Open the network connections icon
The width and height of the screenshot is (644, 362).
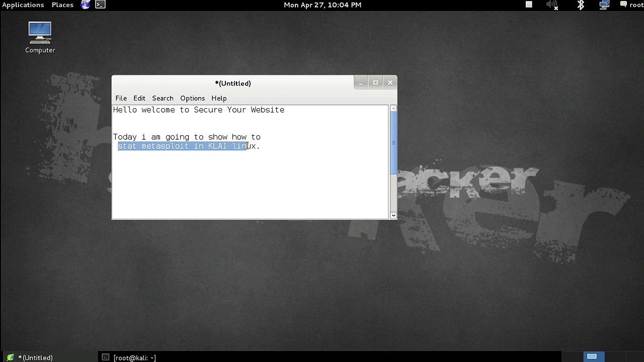605,5
